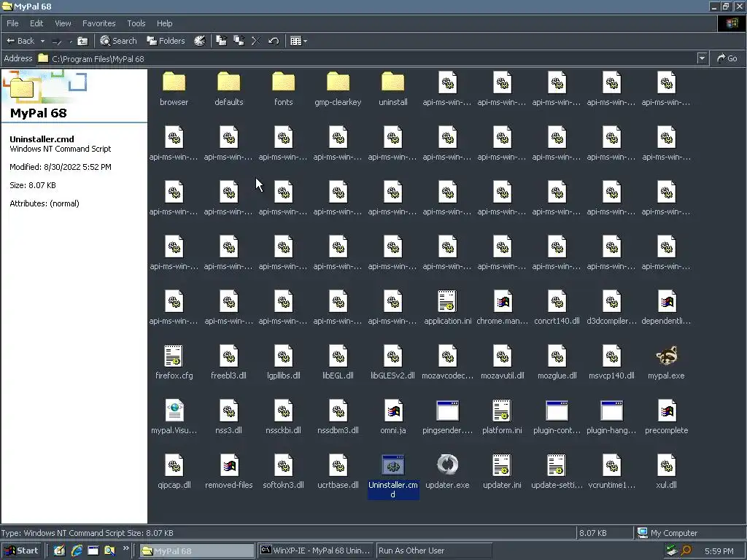Select the chrome.manifest file
The width and height of the screenshot is (747, 560).
(x=502, y=308)
